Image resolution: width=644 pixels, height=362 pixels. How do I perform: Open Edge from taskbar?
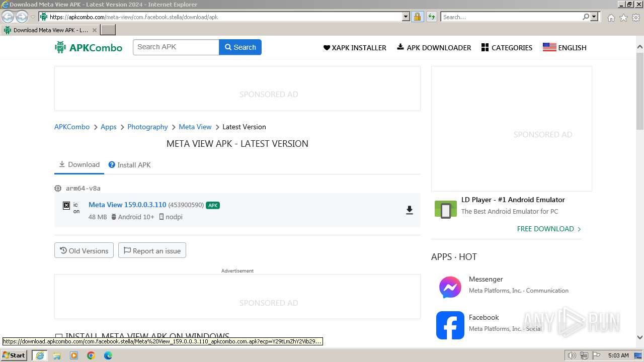[108, 355]
